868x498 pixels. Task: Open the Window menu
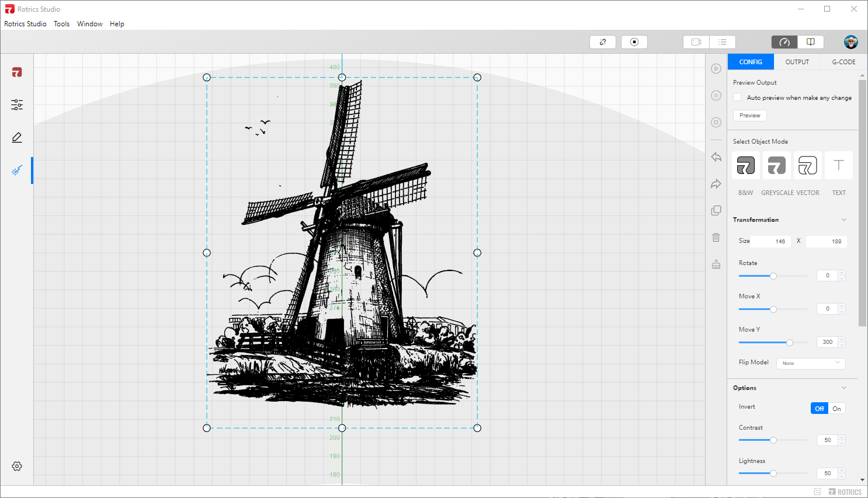[90, 24]
